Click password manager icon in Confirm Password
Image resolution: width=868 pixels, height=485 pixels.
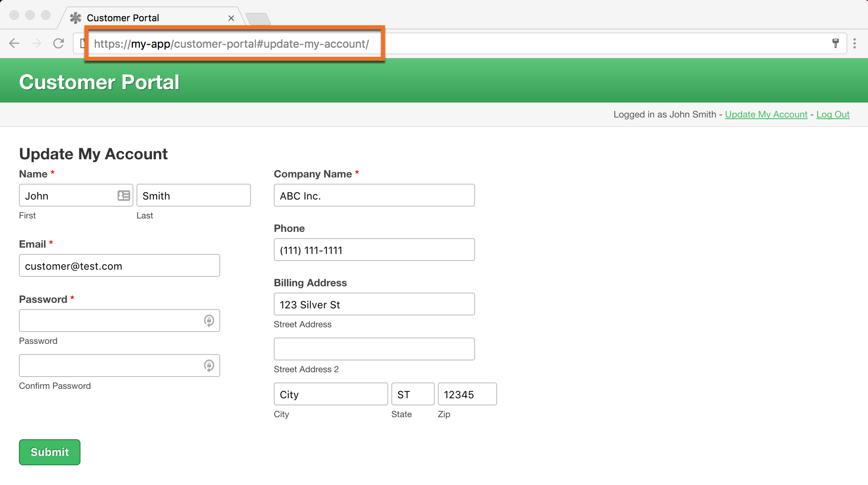coord(209,366)
